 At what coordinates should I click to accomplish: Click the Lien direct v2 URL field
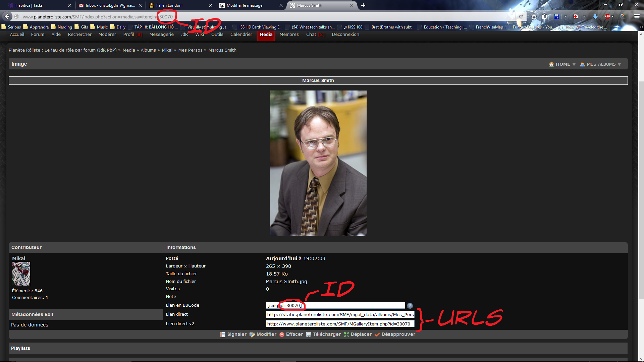[340, 324]
